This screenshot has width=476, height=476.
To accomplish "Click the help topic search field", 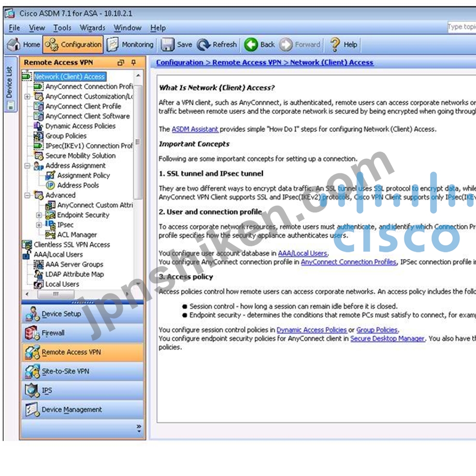I will click(462, 27).
